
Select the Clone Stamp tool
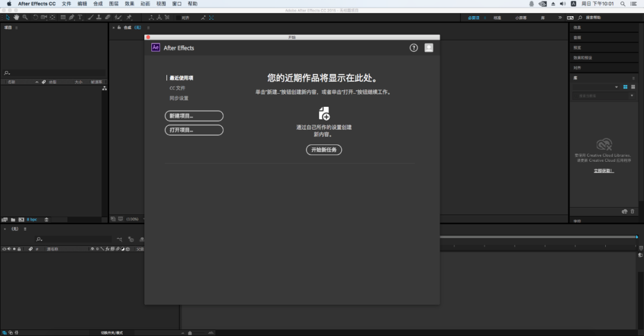pos(99,17)
